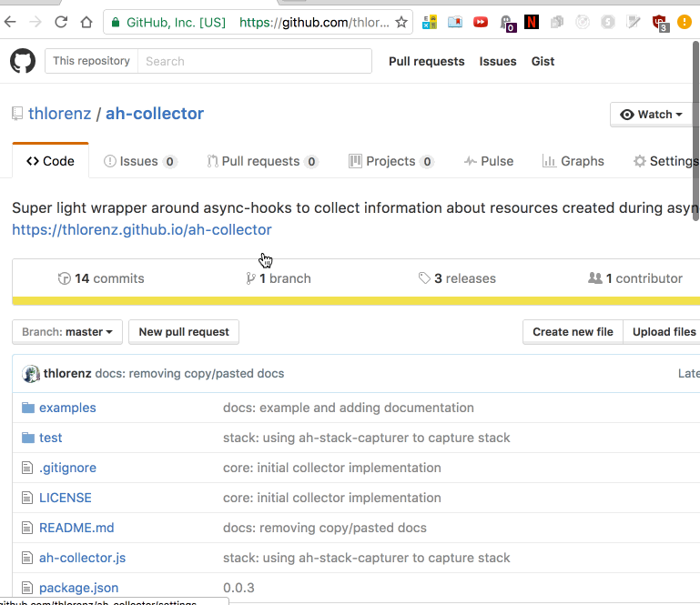Open the Graphs tab
Image resolution: width=700 pixels, height=605 pixels.
573,161
